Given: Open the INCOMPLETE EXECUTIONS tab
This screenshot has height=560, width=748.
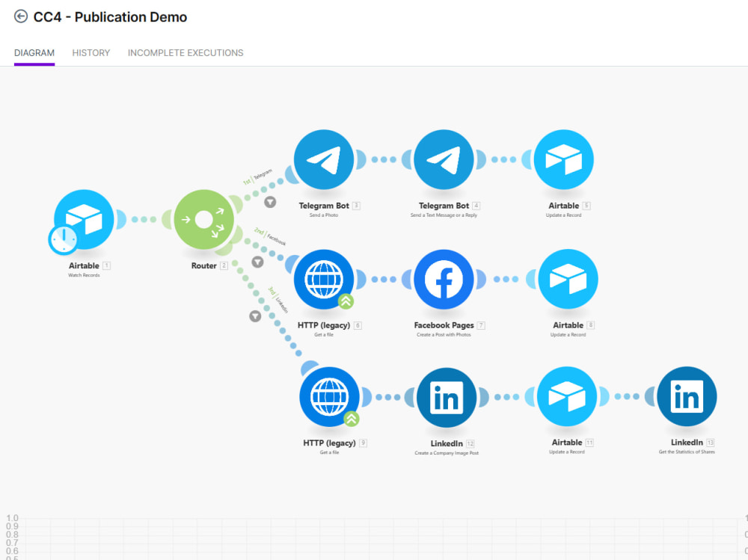Looking at the screenshot, I should click(x=186, y=53).
